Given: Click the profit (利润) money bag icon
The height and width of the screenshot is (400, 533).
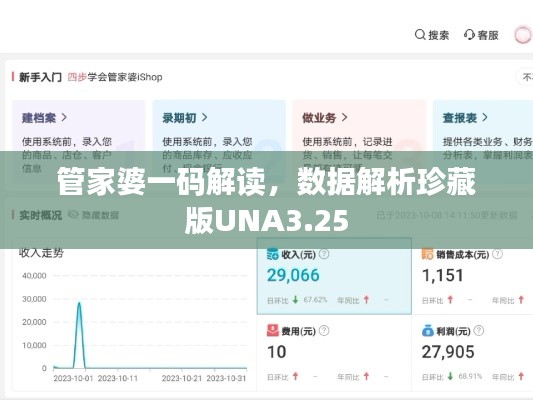Looking at the screenshot, I should coord(427,330).
